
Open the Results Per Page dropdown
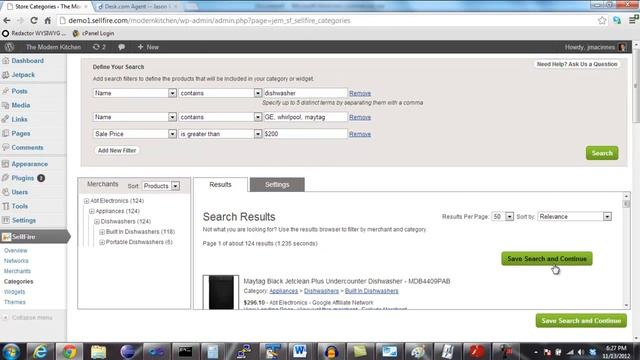click(x=502, y=216)
